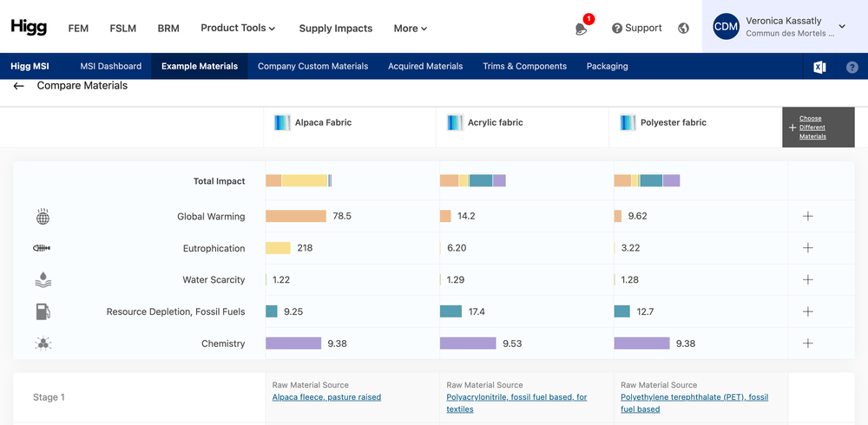
Task: Click Alpaca Global Warming bar 78.5
Action: click(x=296, y=216)
